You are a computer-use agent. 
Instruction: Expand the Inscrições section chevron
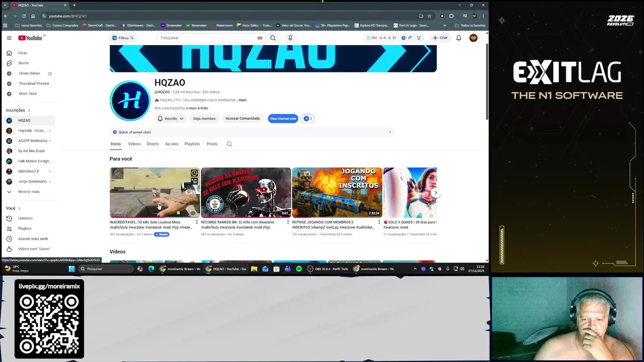pyautogui.click(x=29, y=110)
